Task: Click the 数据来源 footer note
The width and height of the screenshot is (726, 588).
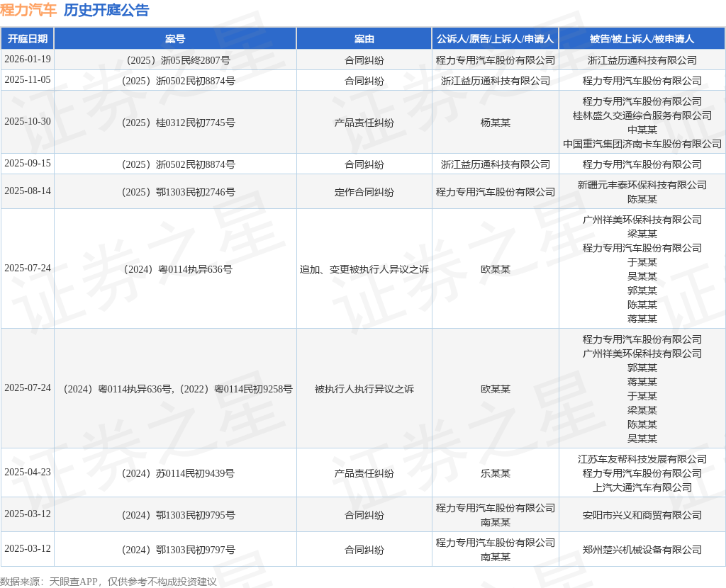Action: pyautogui.click(x=108, y=582)
